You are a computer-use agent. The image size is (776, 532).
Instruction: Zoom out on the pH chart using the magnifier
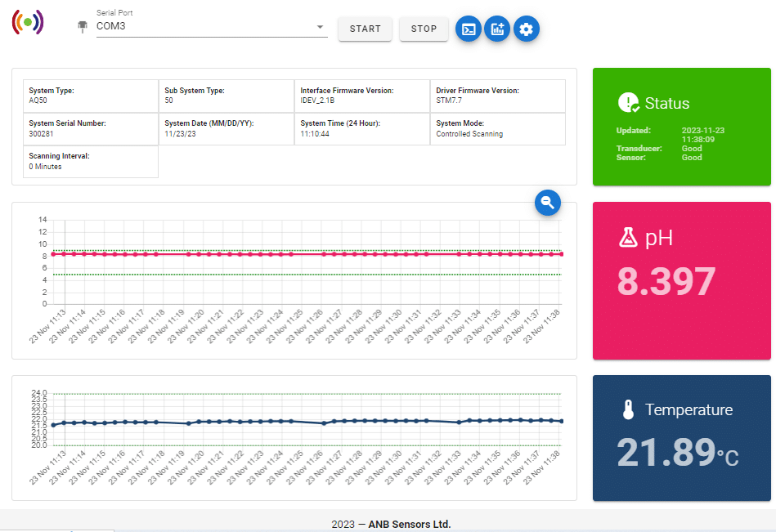547,203
